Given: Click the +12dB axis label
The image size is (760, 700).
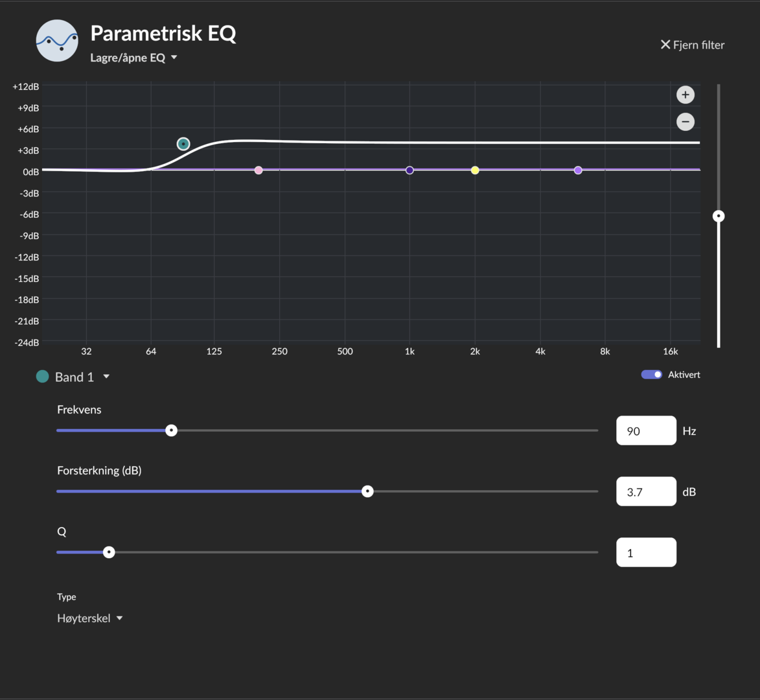Looking at the screenshot, I should coord(26,87).
